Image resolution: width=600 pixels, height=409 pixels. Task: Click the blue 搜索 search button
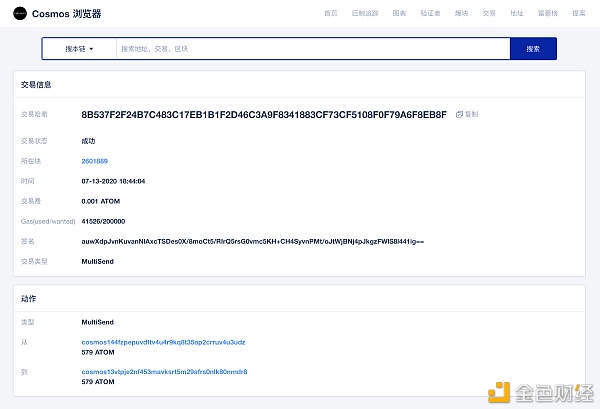click(533, 49)
